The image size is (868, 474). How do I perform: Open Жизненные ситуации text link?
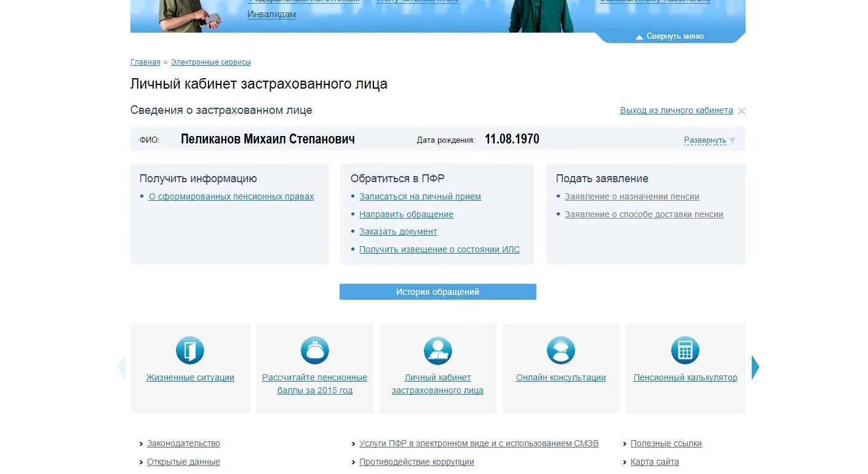(190, 377)
